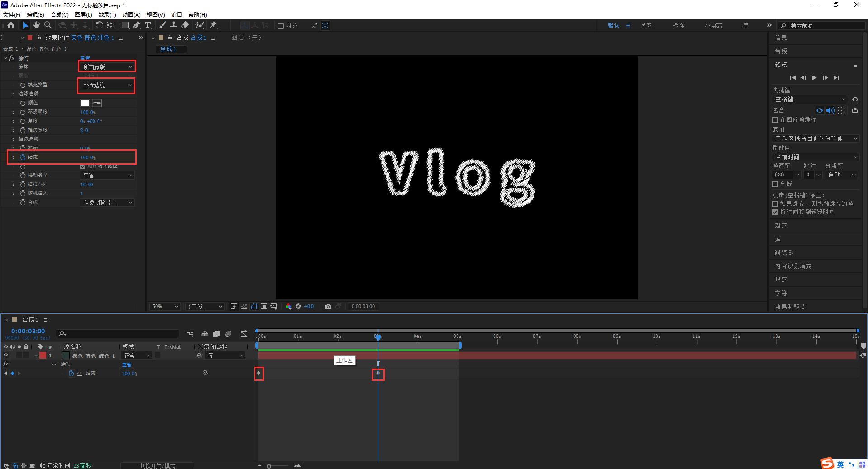Select the Hand tool
The height and width of the screenshot is (469, 868).
pyautogui.click(x=36, y=25)
